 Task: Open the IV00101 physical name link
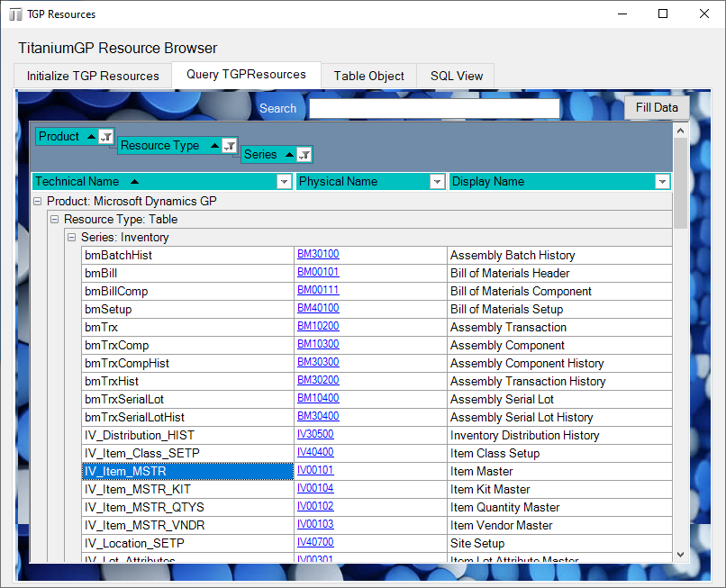[x=315, y=470]
